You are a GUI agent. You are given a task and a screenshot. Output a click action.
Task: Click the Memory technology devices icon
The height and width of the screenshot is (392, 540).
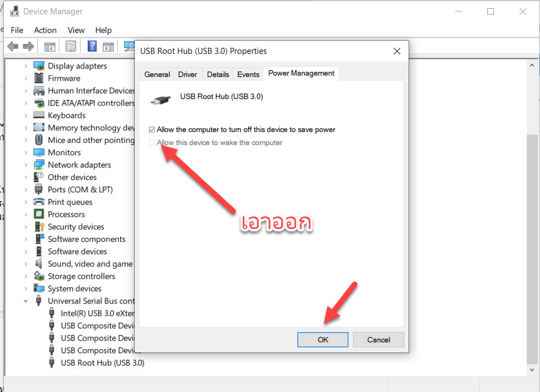[39, 128]
